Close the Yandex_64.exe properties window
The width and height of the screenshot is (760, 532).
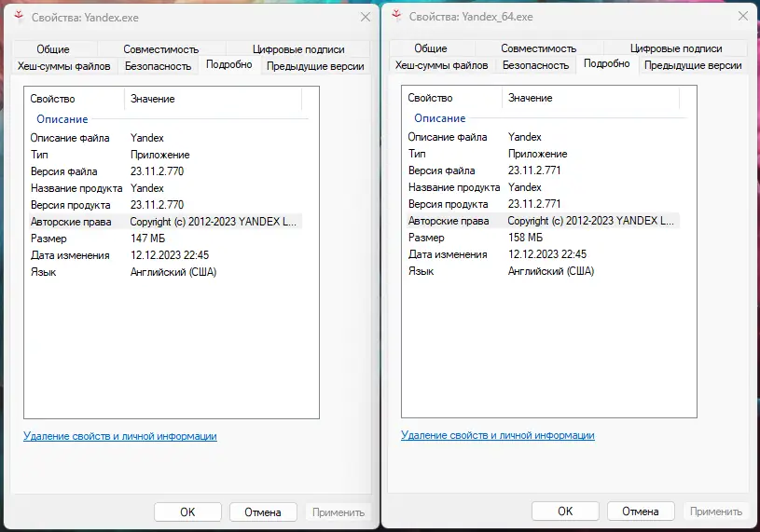tap(742, 16)
